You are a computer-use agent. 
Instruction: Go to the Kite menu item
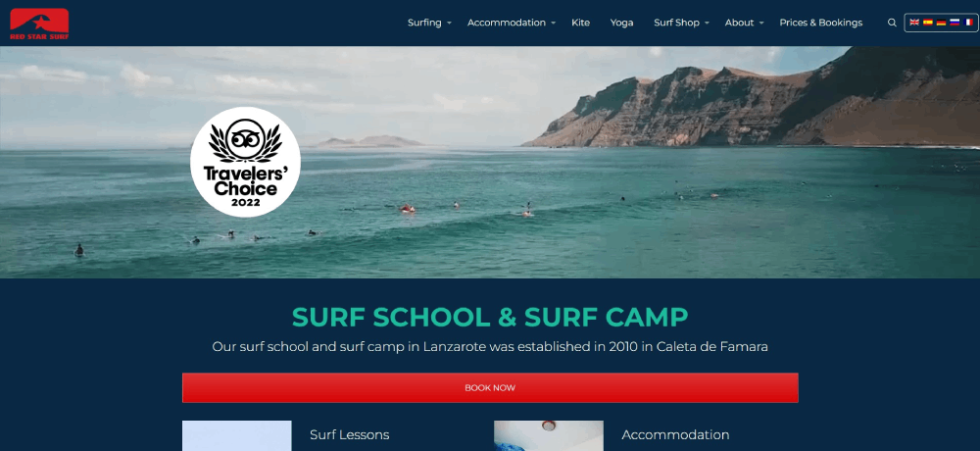[580, 23]
